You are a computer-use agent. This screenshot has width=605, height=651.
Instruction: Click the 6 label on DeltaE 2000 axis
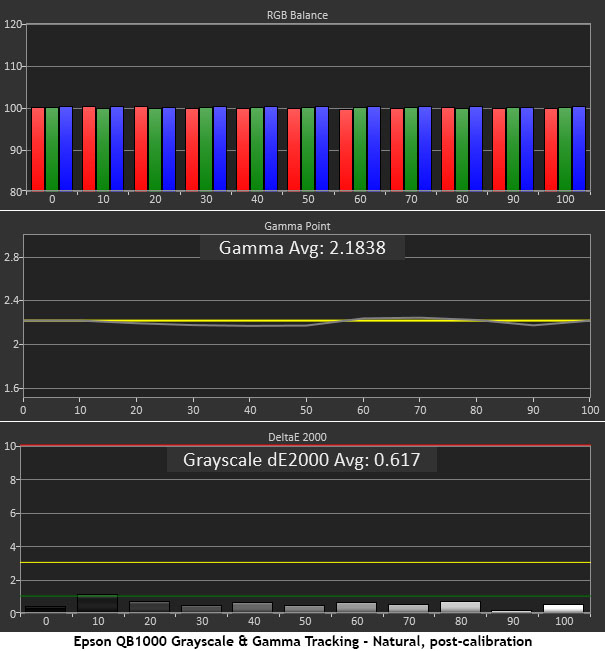[x=12, y=514]
